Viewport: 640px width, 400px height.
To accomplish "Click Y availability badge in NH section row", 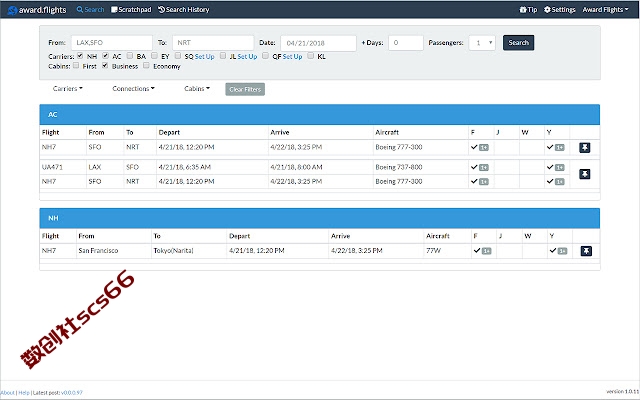I will point(562,251).
